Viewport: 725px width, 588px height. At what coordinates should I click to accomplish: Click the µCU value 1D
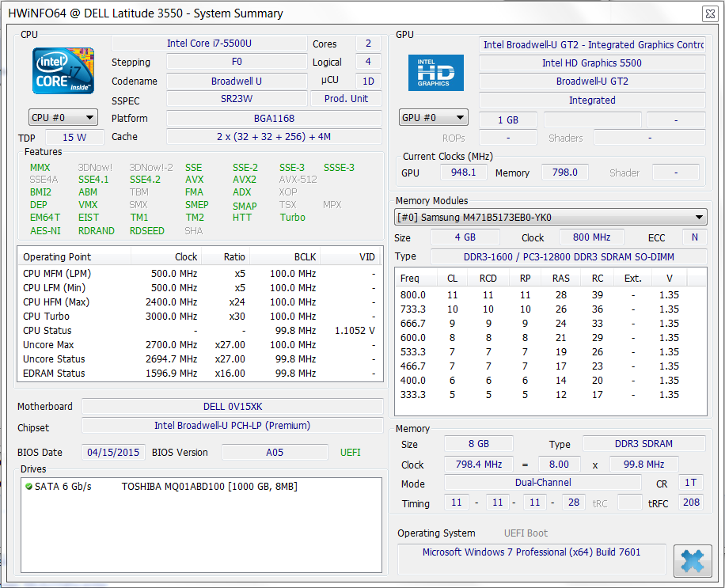[369, 81]
